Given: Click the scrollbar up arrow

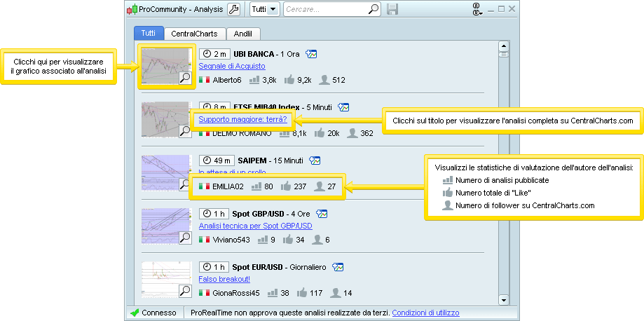Looking at the screenshot, I should click(x=503, y=44).
